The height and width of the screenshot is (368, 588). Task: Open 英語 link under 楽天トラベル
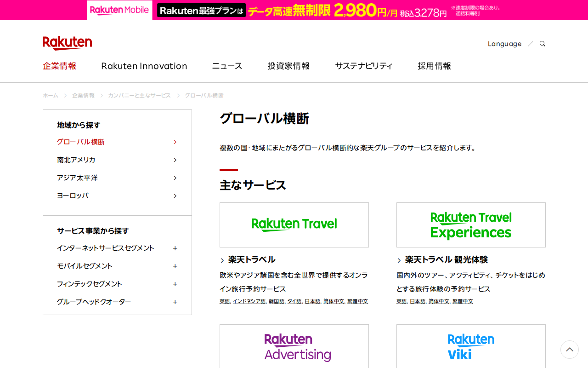pos(225,301)
